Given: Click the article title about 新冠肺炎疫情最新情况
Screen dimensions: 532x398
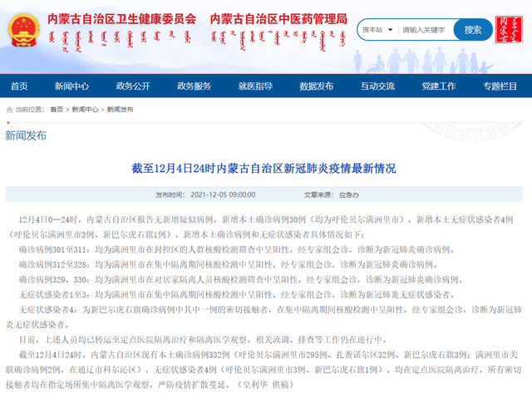Looking at the screenshot, I should (x=264, y=168).
